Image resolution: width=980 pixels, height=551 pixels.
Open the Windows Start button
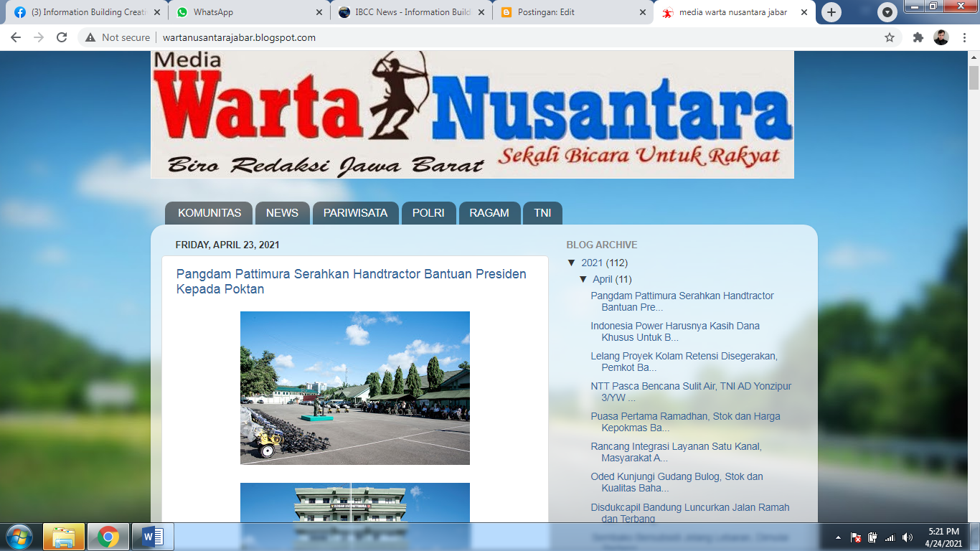pos(19,537)
